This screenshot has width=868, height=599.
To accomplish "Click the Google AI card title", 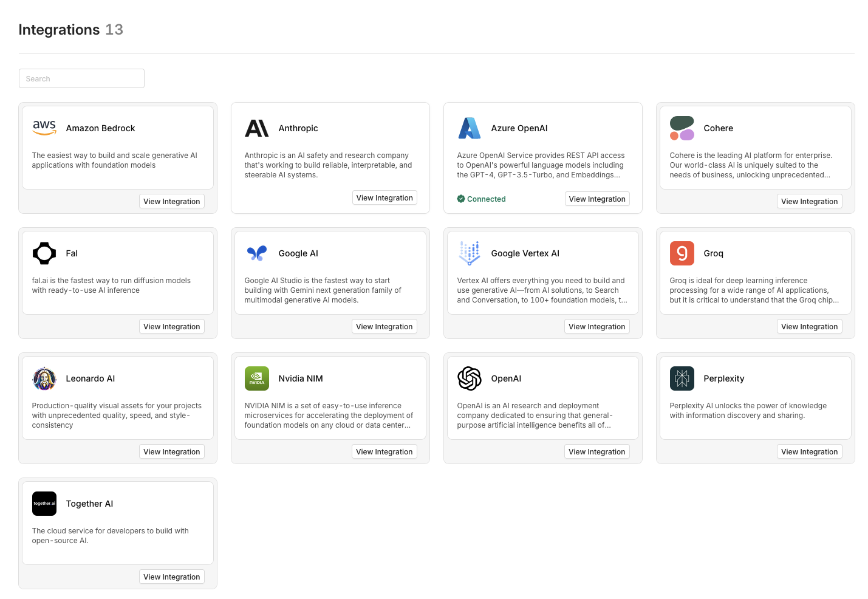I will pos(298,253).
